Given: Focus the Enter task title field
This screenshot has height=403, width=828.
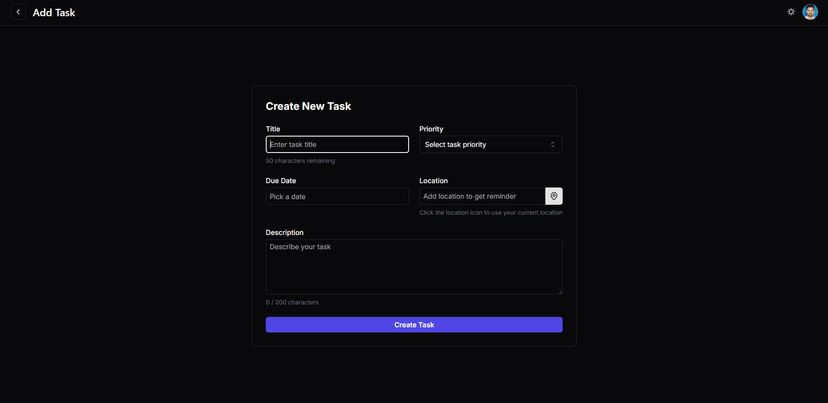Looking at the screenshot, I should [x=337, y=144].
